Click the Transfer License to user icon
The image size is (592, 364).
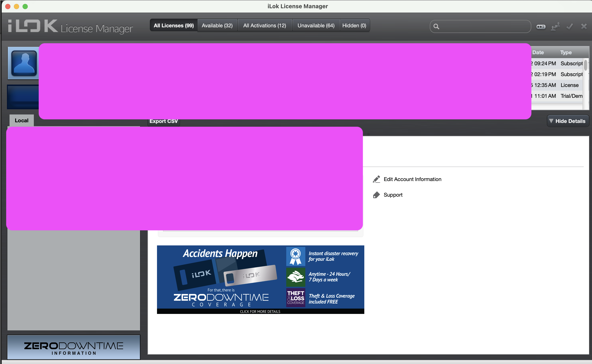(x=555, y=26)
